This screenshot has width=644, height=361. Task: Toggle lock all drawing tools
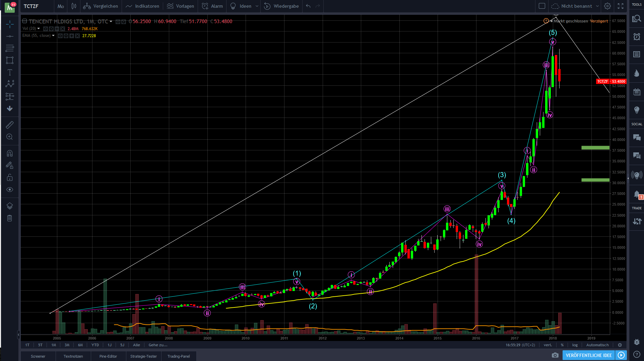10,177
